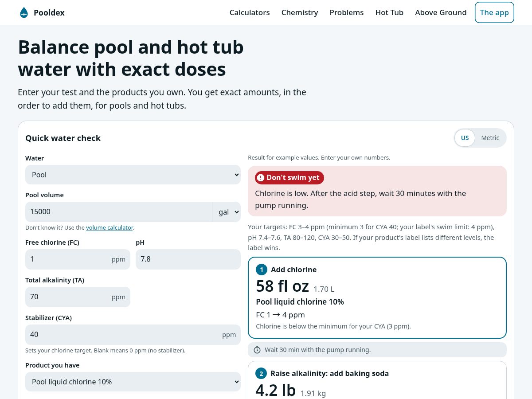Click the Stabilizer CYA input field
Viewport: 532px width, 399px height.
point(133,335)
